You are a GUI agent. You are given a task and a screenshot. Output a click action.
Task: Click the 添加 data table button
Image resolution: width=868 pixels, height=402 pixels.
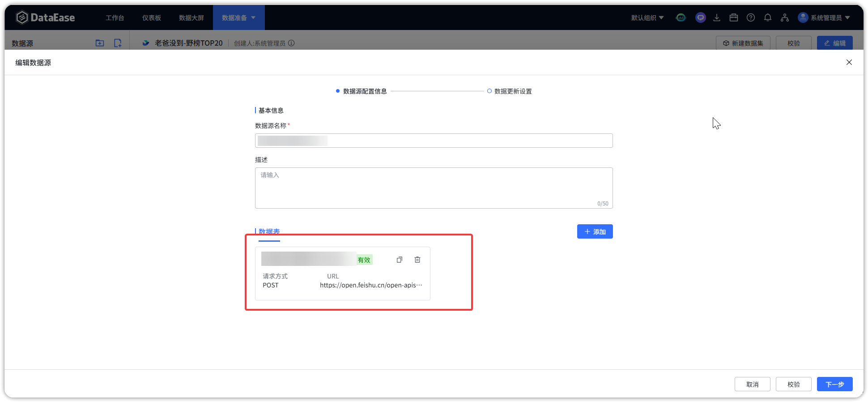[595, 231]
